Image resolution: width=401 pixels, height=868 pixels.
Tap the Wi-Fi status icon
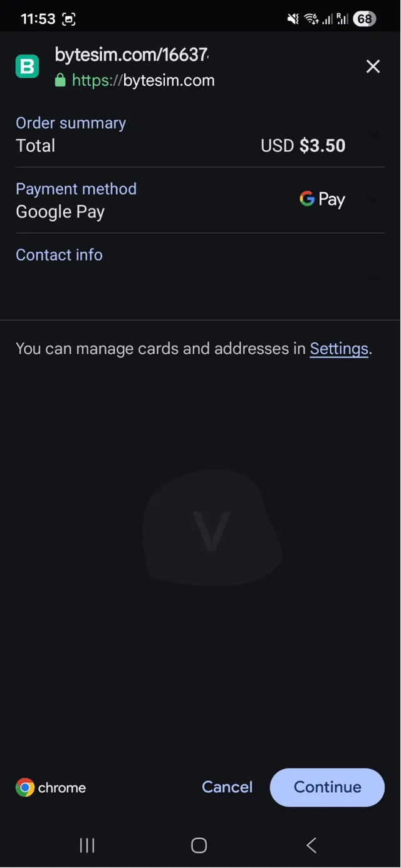coord(311,18)
